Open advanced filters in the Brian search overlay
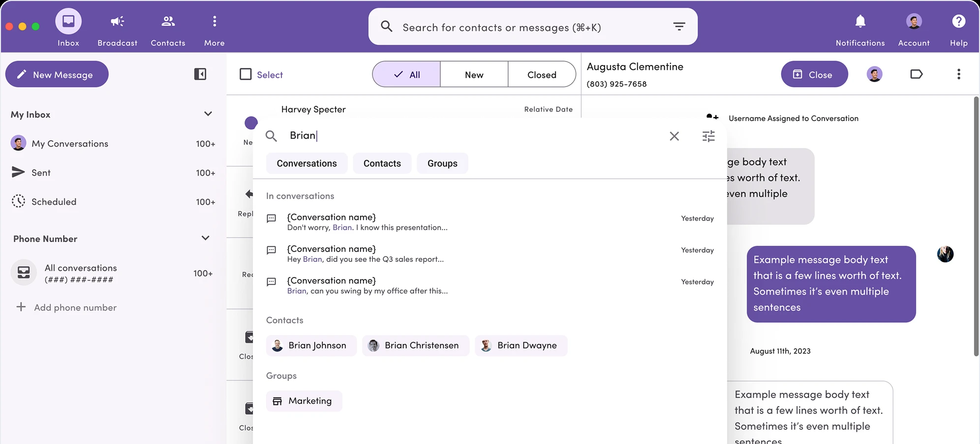980x444 pixels. tap(708, 136)
